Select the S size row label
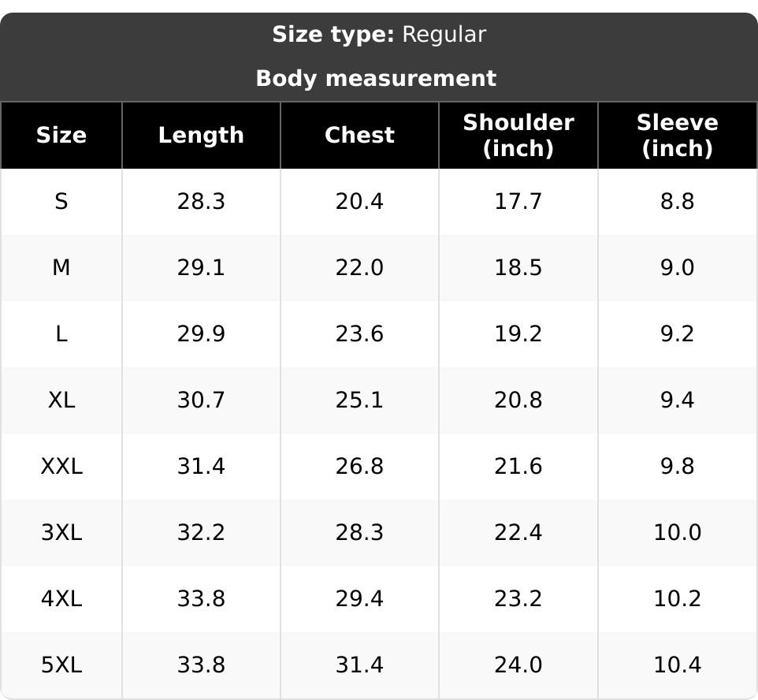Screen dimensions: 758x700 (x=61, y=201)
